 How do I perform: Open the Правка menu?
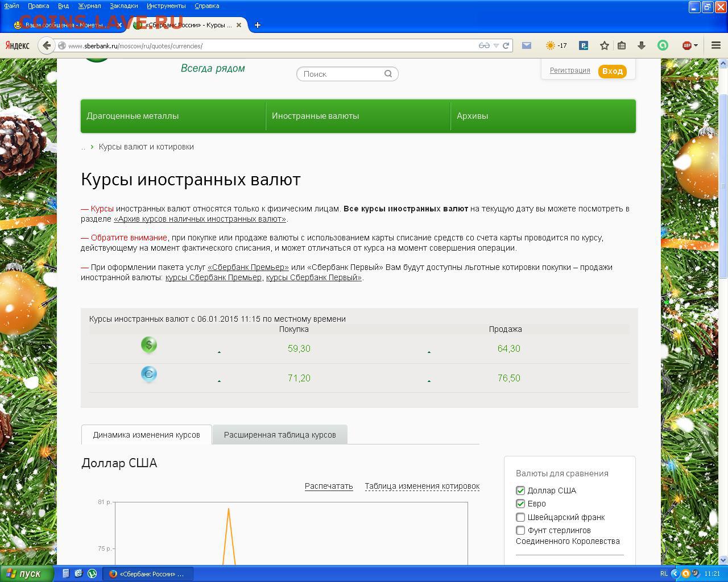coord(38,6)
